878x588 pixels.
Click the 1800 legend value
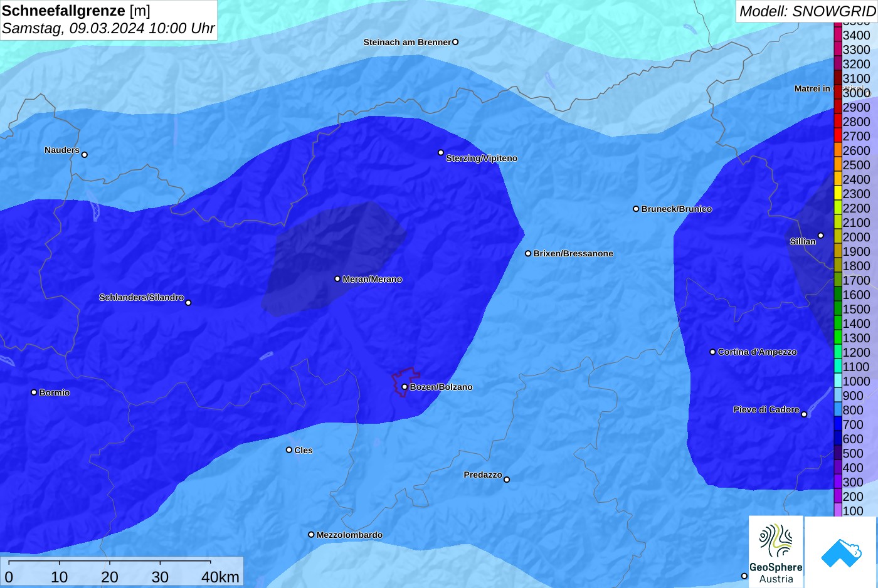point(856,266)
